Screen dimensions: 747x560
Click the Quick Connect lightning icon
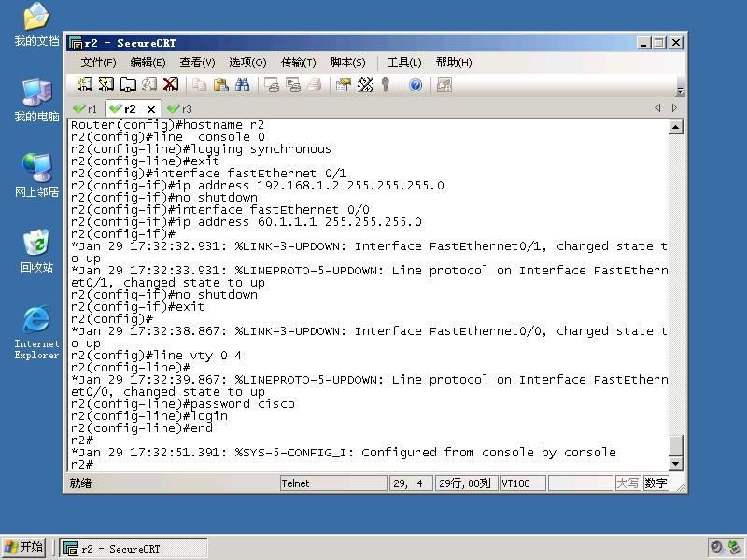click(x=106, y=85)
